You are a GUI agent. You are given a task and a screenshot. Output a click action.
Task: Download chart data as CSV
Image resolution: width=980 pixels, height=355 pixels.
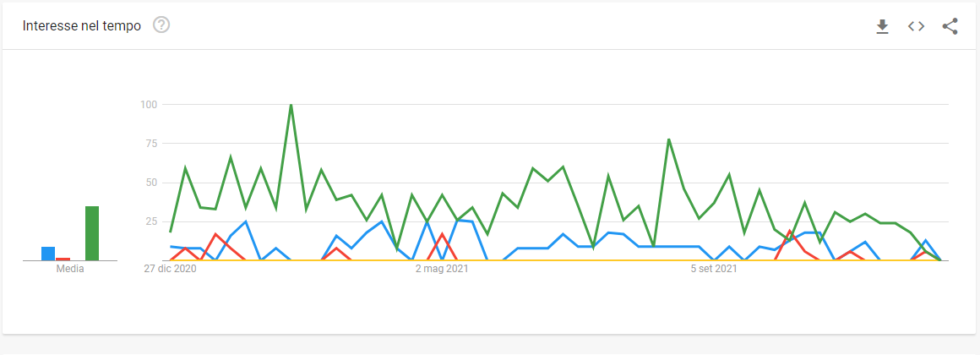click(882, 26)
